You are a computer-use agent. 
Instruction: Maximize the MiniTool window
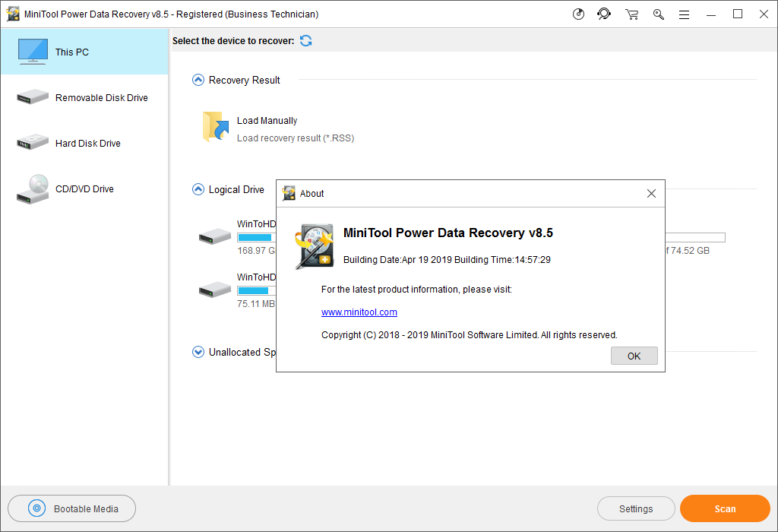point(738,14)
